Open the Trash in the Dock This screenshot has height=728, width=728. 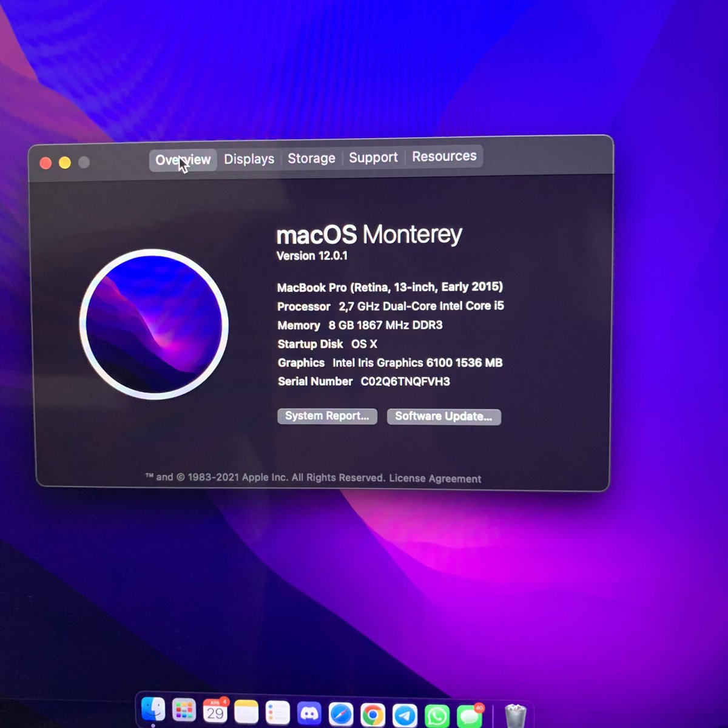pyautogui.click(x=515, y=716)
